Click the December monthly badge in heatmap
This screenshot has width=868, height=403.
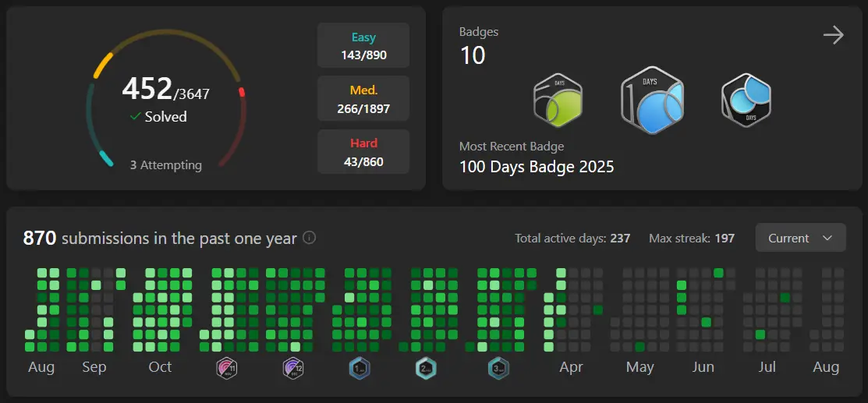(292, 368)
